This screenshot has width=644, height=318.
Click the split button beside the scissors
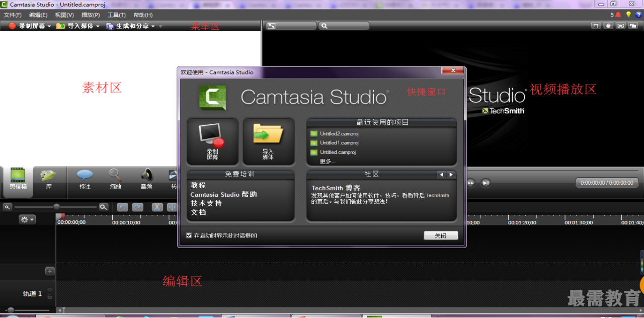tap(172, 207)
